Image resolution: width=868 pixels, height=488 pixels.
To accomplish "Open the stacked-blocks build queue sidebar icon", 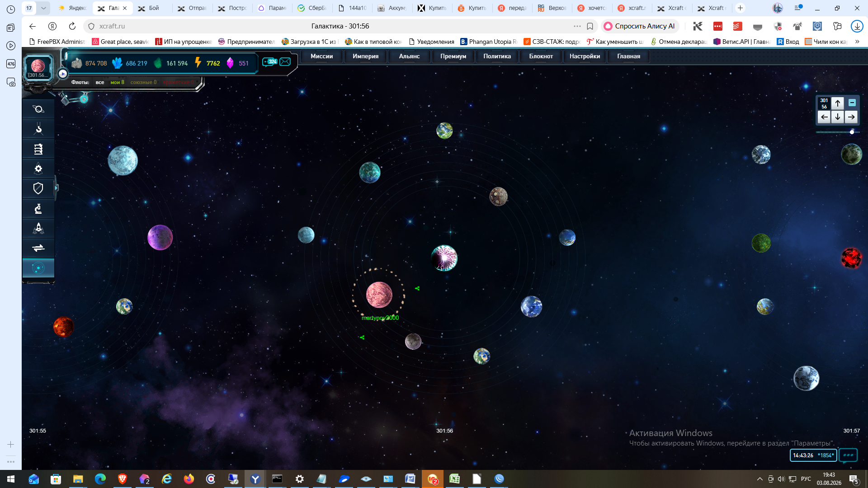I will (x=38, y=149).
